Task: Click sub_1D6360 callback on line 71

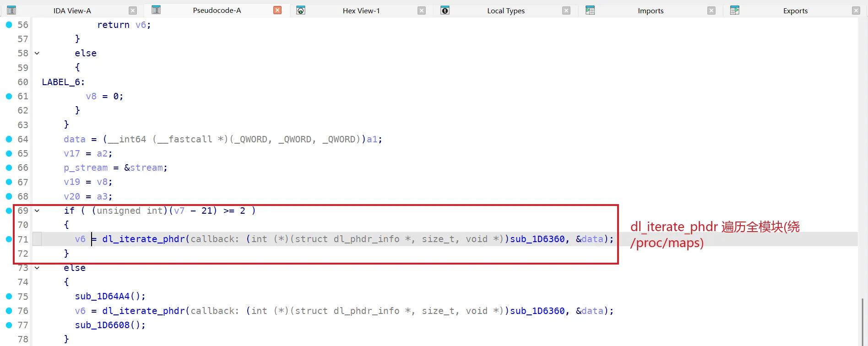Action: click(x=537, y=239)
